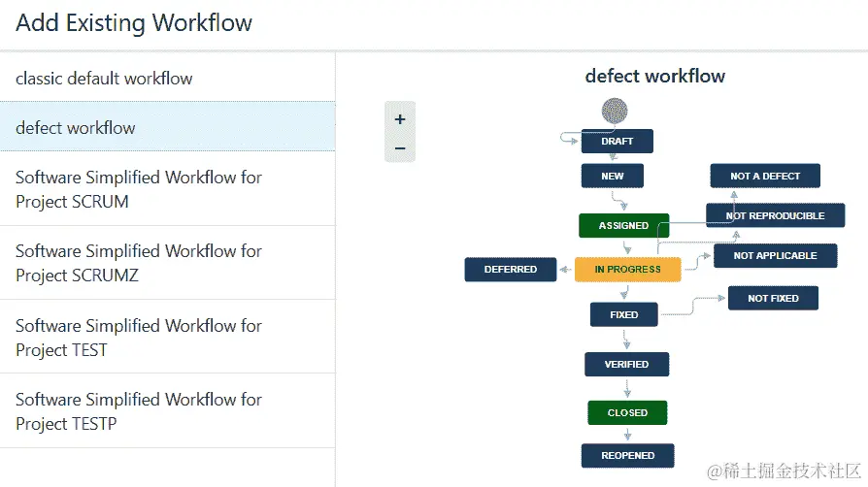
Task: Click the REOPENED status node
Action: pos(628,455)
